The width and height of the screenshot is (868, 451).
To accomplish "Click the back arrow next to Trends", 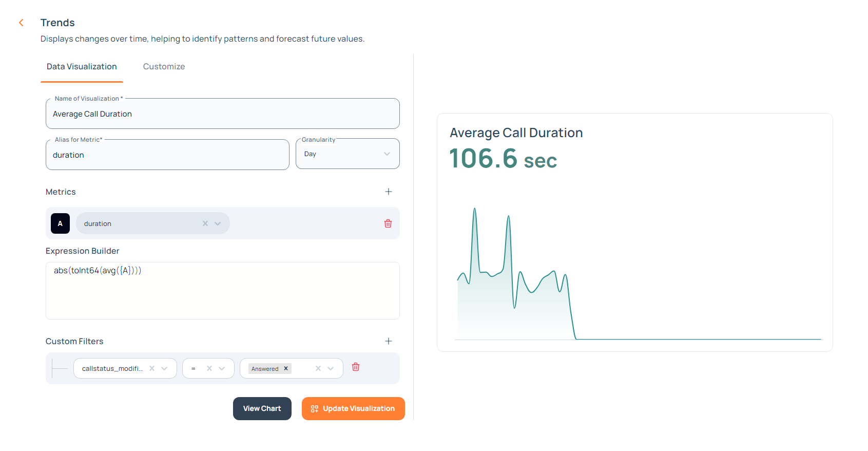I will point(21,23).
